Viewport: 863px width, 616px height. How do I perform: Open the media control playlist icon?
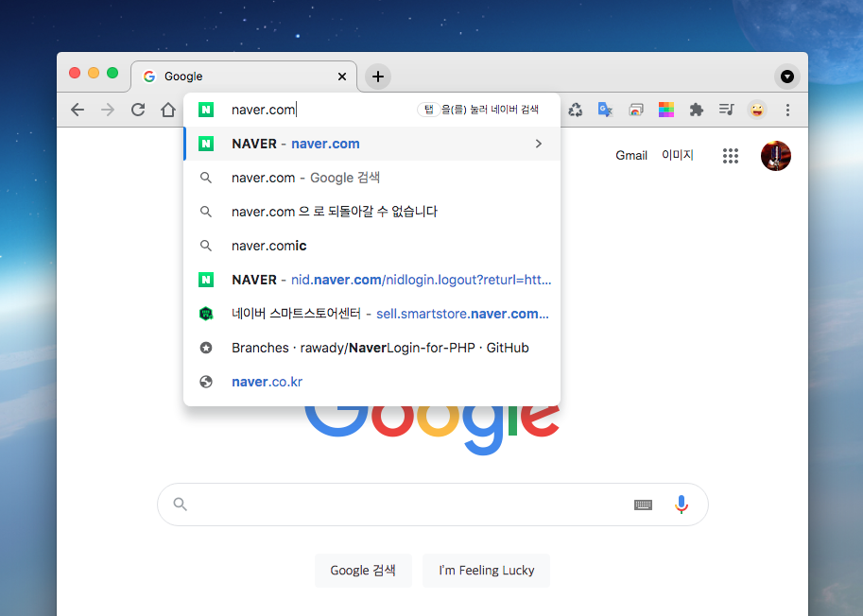(727, 110)
